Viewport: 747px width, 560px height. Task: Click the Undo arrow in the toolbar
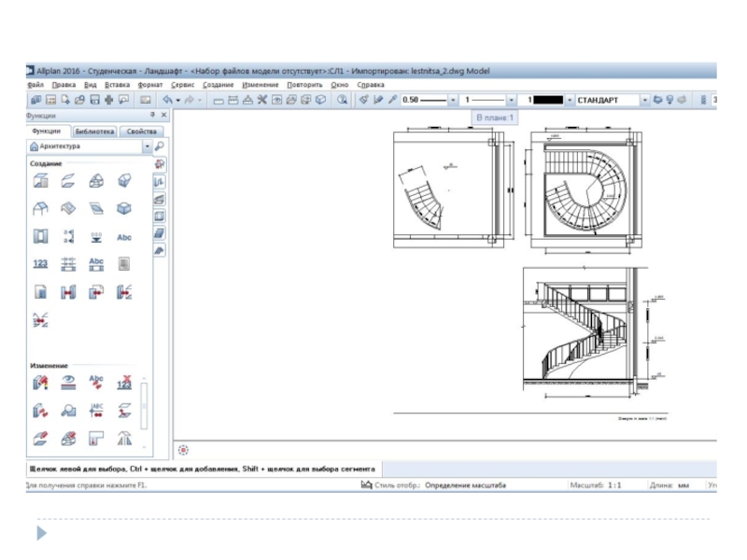(x=168, y=99)
